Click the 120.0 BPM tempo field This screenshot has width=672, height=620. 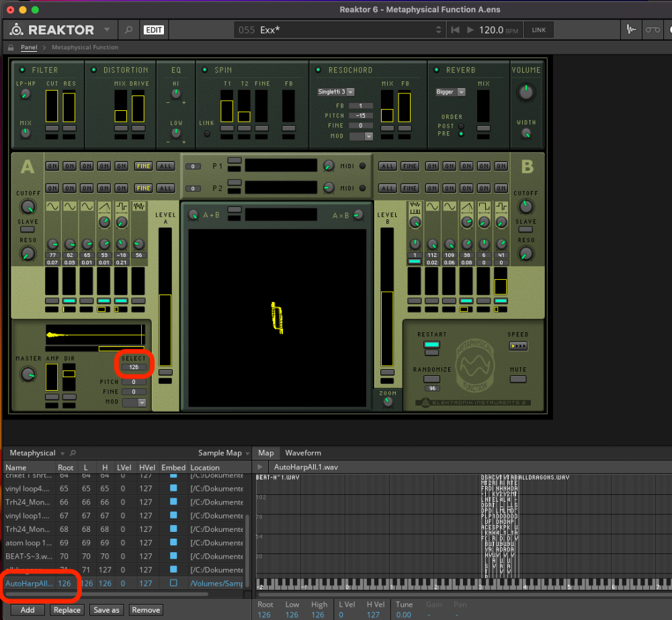tap(499, 30)
